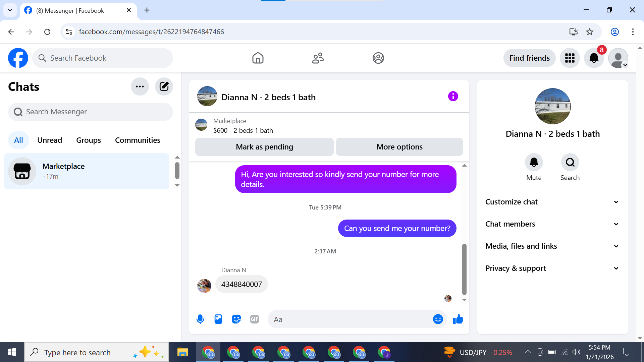
Task: Attach a file using the photo icon
Action: point(218,319)
